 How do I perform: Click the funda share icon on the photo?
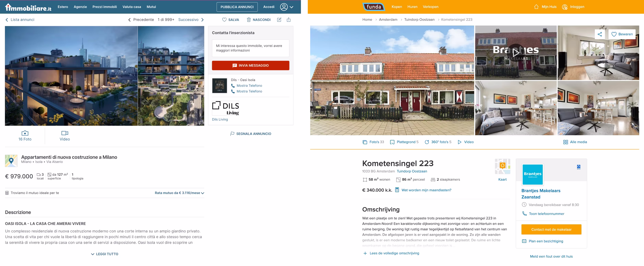pos(600,34)
